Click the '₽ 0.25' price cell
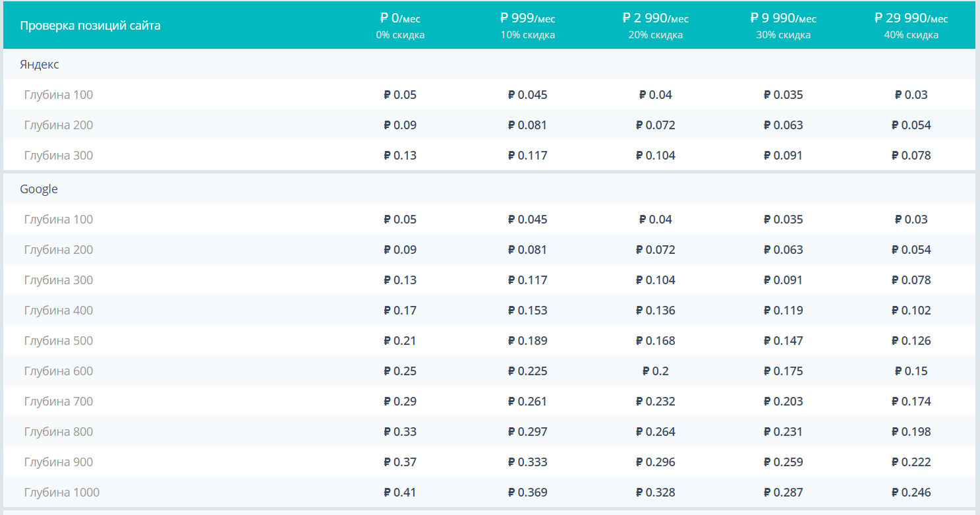The image size is (980, 515). point(400,371)
